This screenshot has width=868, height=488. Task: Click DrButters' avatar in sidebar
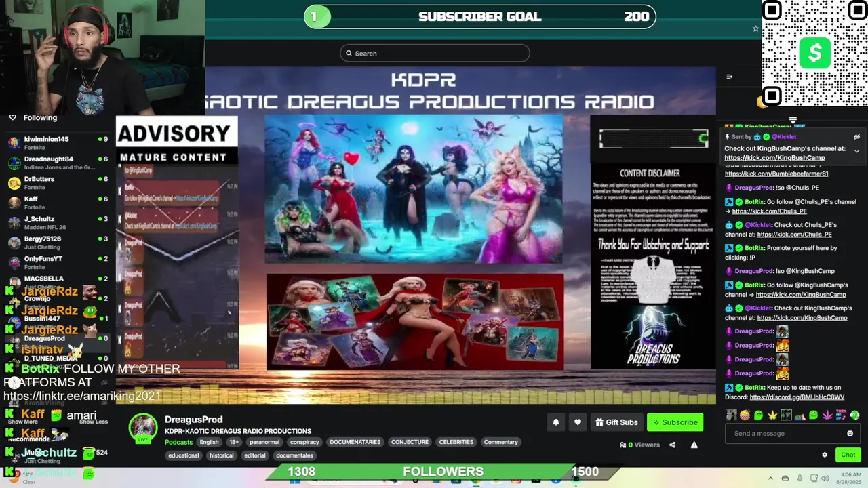click(x=14, y=183)
